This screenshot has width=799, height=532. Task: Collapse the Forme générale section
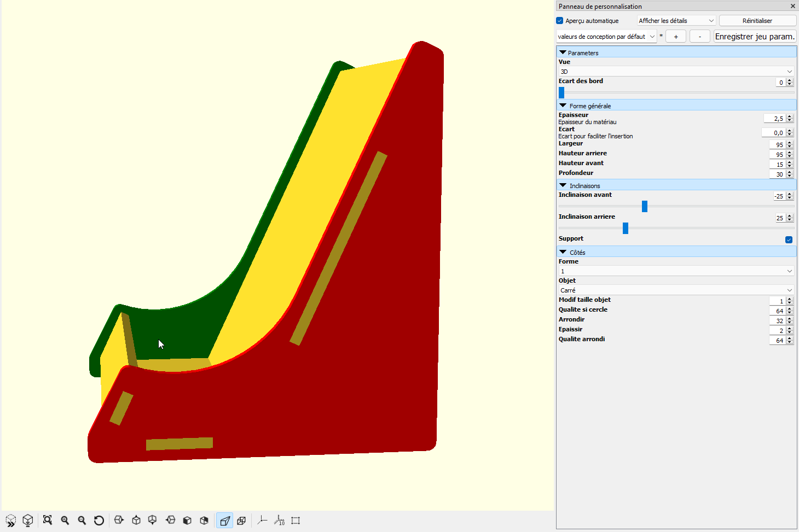(x=563, y=106)
